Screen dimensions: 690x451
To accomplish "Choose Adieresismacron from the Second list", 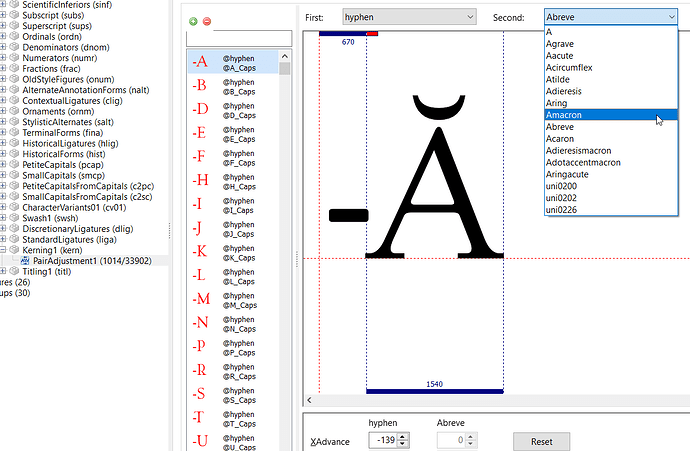I will [611, 150].
